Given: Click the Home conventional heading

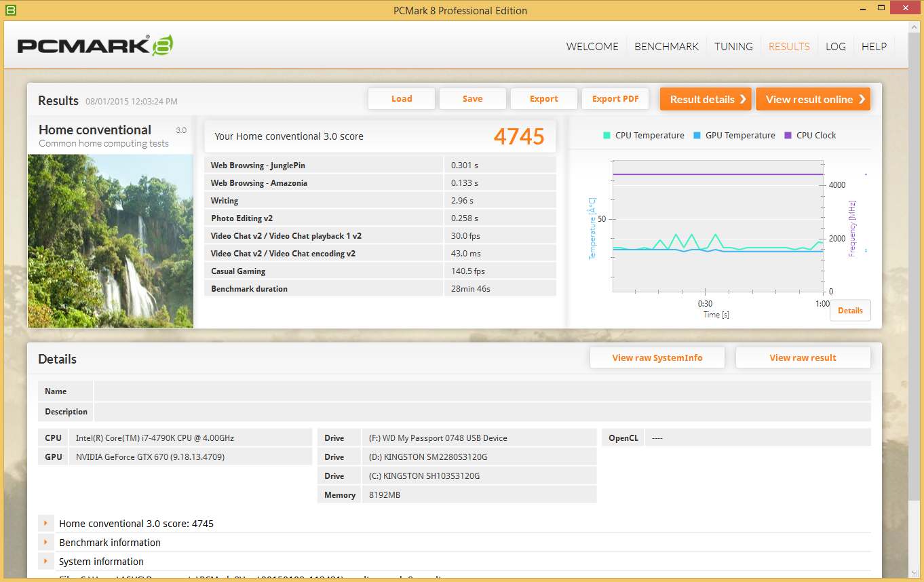Looking at the screenshot, I should 95,130.
